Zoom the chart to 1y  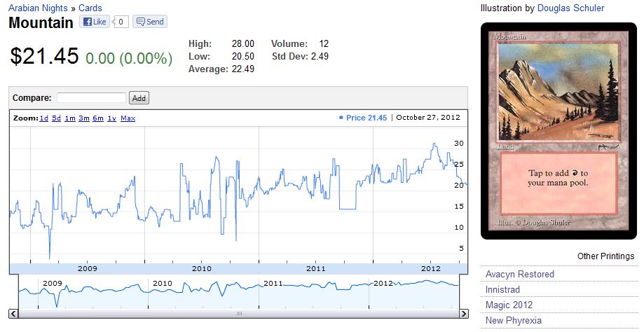pyautogui.click(x=111, y=118)
